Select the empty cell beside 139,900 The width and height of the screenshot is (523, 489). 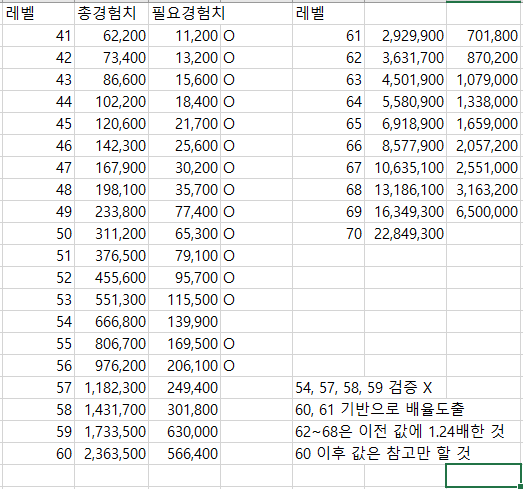(x=256, y=322)
